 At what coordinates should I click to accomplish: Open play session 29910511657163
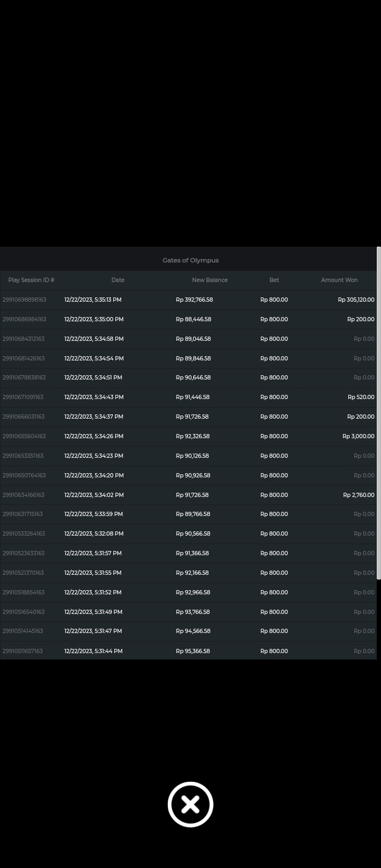point(23,651)
